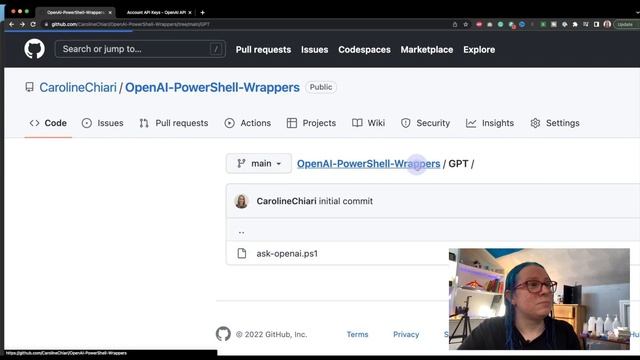The width and height of the screenshot is (640, 360).
Task: Click the '© 2022 GitHub, Inc.' text
Action: (271, 334)
